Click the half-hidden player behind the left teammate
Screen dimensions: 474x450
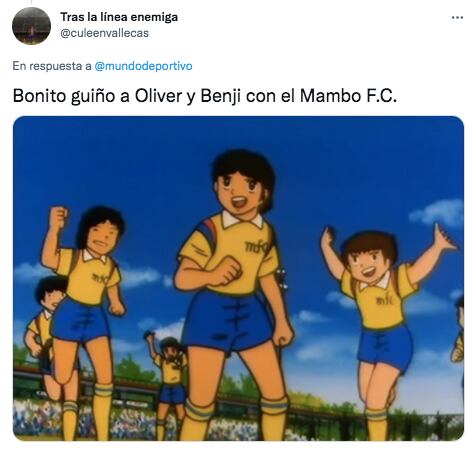coord(47,320)
